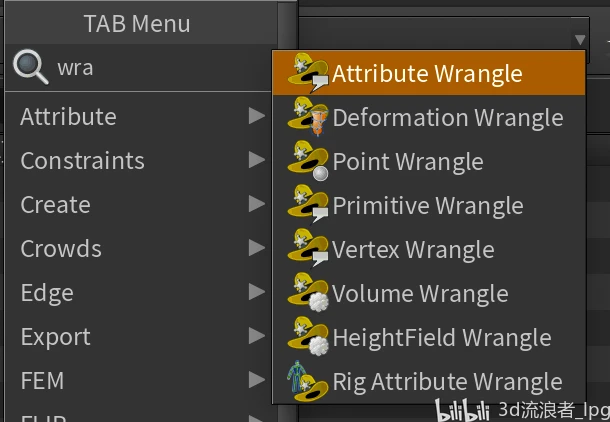The image size is (610, 422).
Task: Click the Point Wrangle node icon
Action: pos(306,162)
